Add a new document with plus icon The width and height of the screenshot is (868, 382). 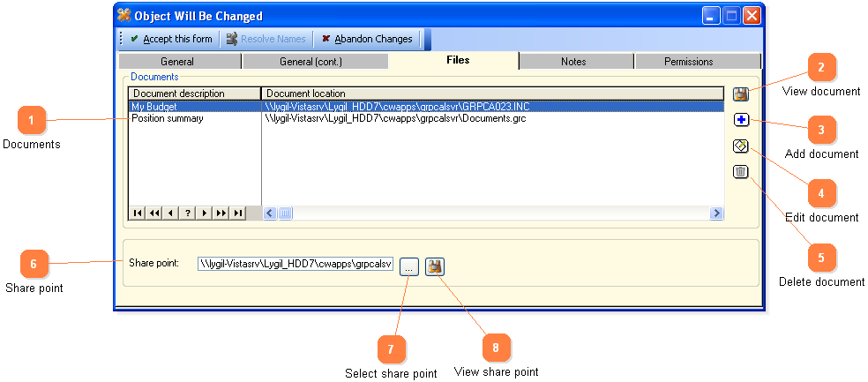[741, 120]
